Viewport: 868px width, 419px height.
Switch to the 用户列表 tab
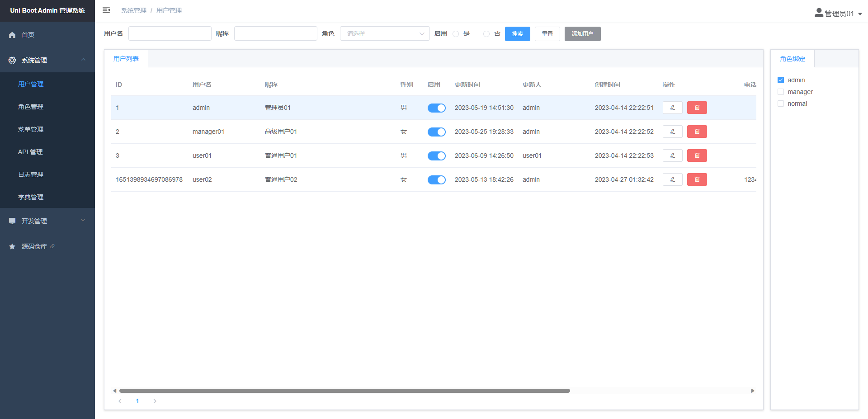click(126, 59)
